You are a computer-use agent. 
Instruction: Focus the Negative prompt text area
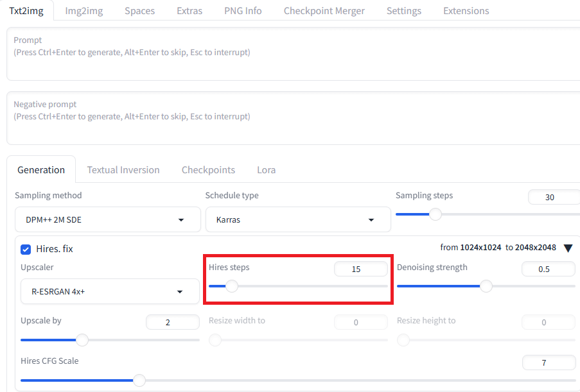coord(294,118)
